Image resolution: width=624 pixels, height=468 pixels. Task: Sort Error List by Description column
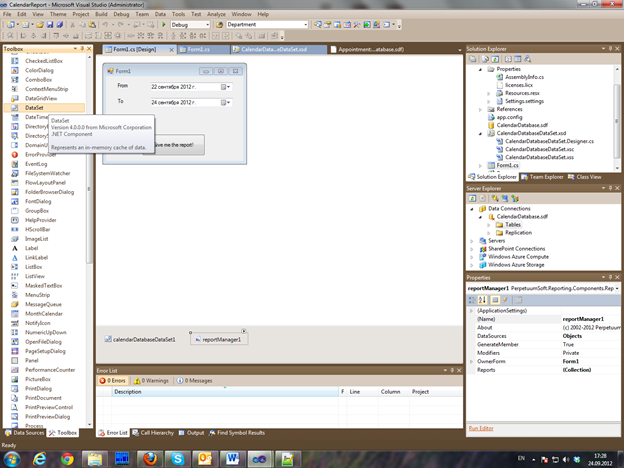tap(225, 392)
